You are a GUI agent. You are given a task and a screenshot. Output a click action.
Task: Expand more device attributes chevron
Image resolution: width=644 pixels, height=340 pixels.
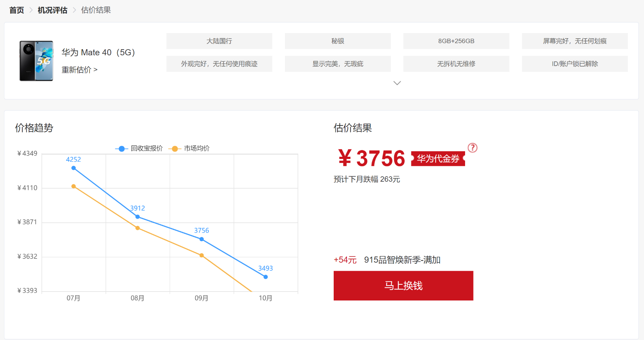397,83
